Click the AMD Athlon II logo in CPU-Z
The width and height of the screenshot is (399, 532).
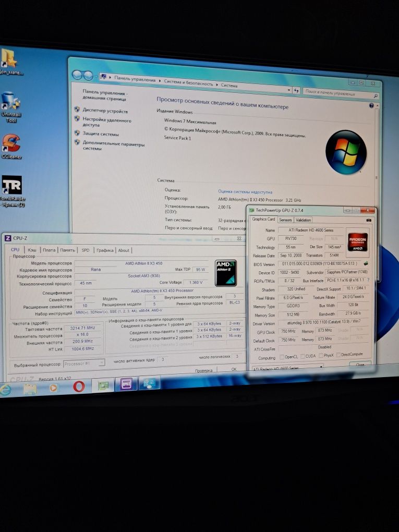tap(226, 272)
